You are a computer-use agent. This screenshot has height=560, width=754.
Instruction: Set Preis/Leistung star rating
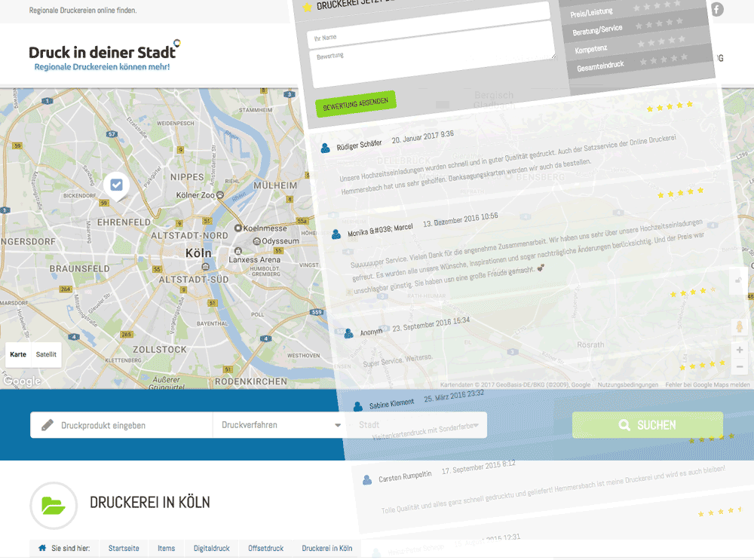point(657,5)
